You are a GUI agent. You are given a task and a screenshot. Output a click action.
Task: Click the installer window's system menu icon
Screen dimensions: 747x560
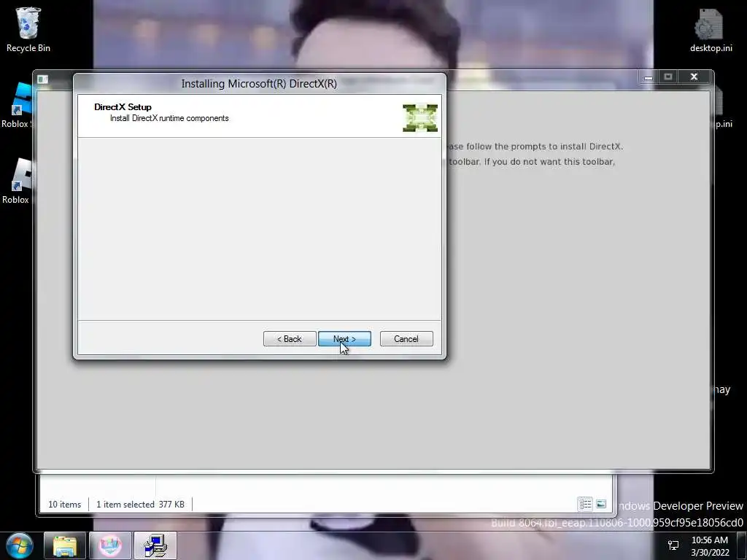[42, 79]
